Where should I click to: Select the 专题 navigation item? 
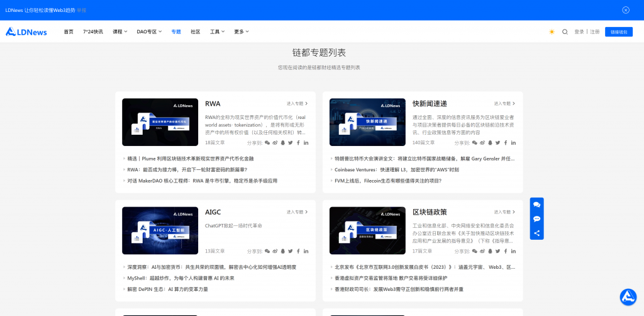176,31
